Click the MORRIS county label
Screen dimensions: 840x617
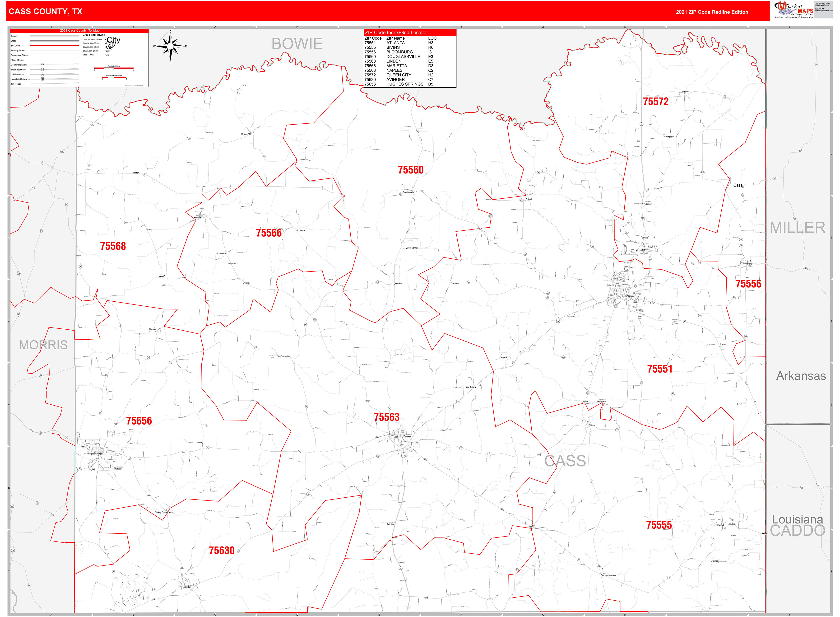(43, 345)
